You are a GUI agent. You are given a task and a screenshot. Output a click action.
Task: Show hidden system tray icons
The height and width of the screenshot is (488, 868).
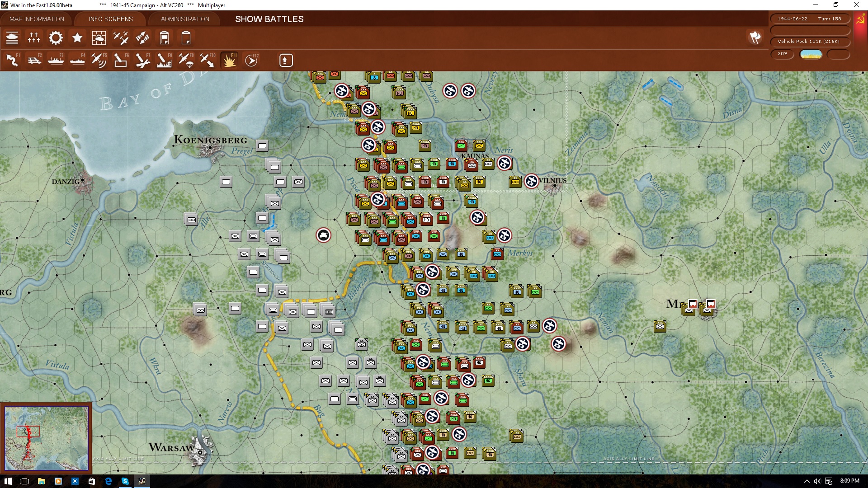point(807,481)
